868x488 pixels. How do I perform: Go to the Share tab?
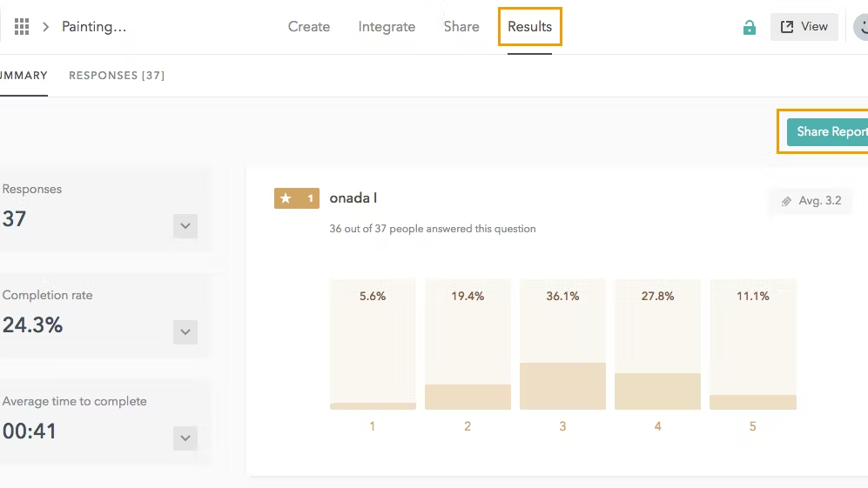click(x=461, y=27)
